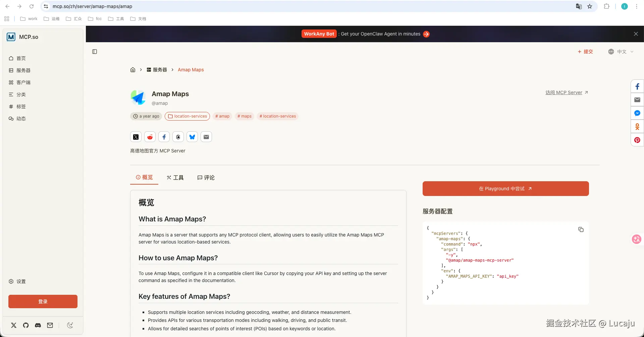
Task: Open GitHub icon in sidebar footer
Action: click(x=26, y=325)
